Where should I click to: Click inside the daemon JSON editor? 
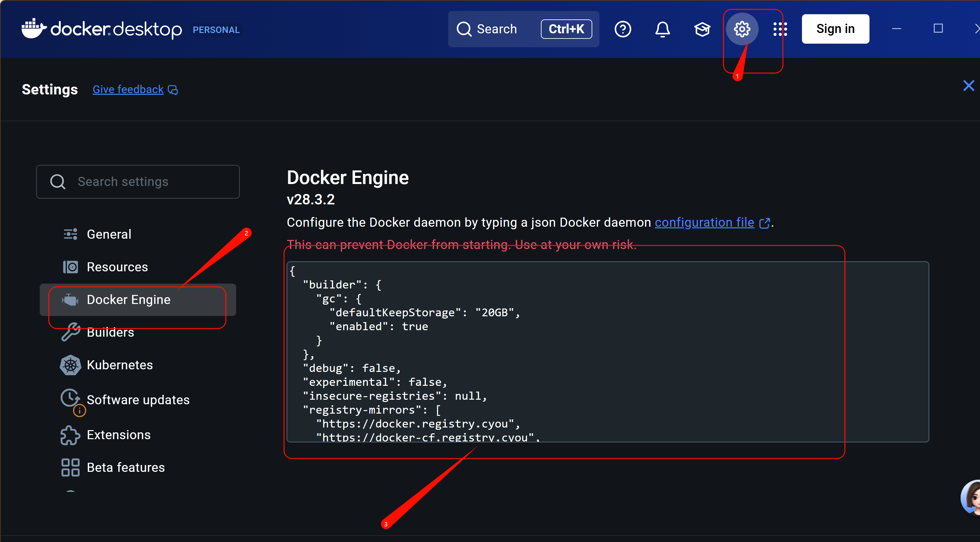[607, 352]
